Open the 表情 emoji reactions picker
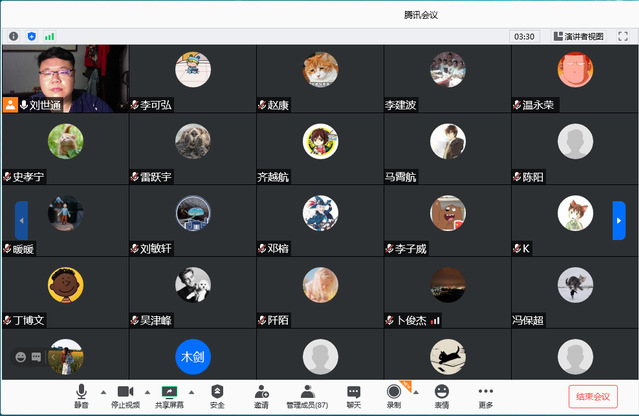The width and height of the screenshot is (639, 416). (x=441, y=396)
